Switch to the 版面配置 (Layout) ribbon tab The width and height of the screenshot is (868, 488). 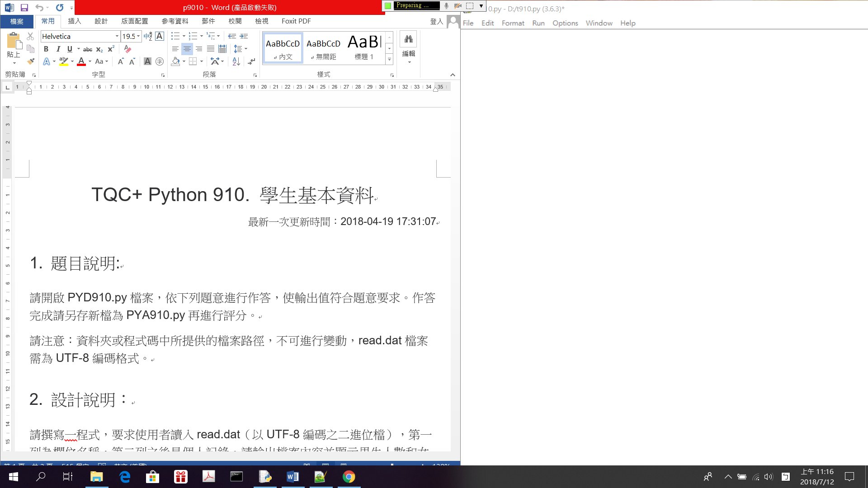[135, 21]
